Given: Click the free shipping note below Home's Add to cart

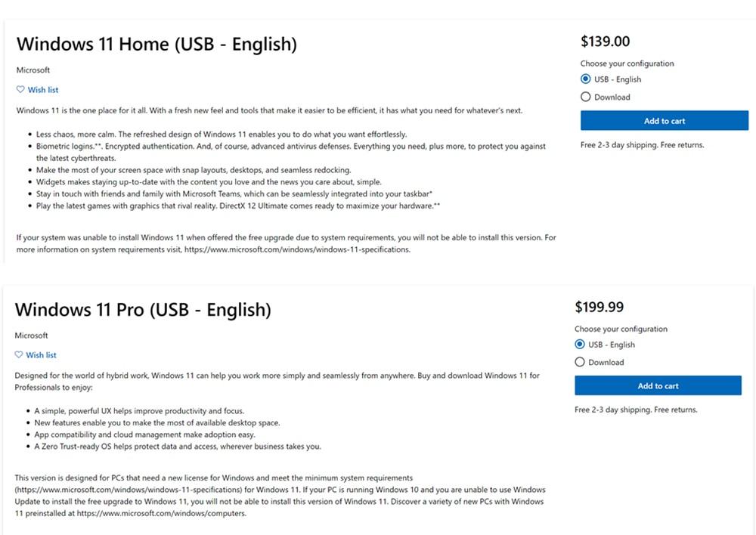Looking at the screenshot, I should [642, 144].
